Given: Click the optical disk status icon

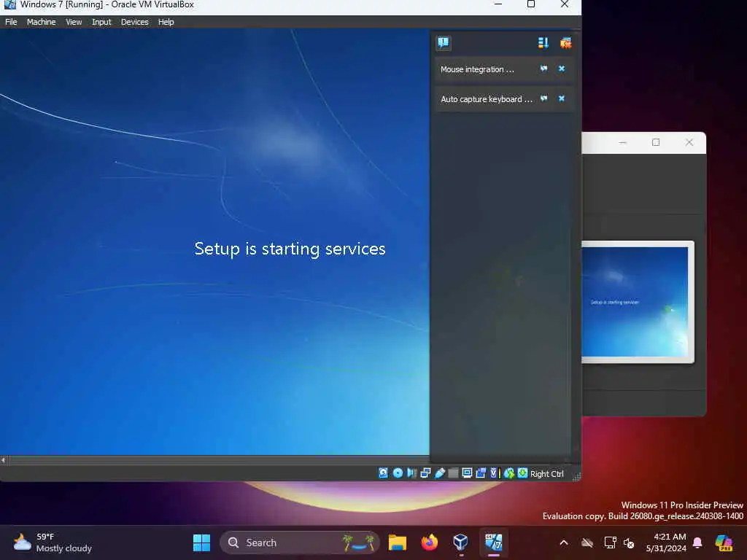Looking at the screenshot, I should (x=398, y=472).
